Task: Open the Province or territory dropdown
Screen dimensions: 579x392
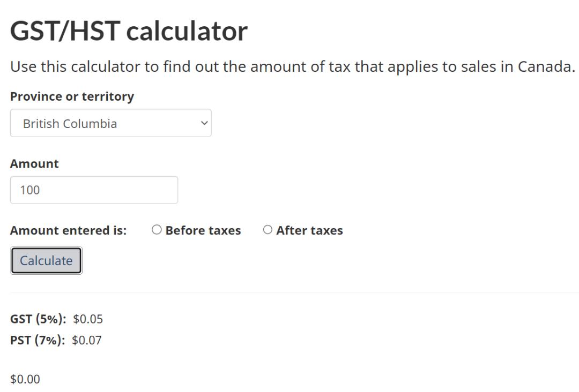Action: (x=110, y=123)
